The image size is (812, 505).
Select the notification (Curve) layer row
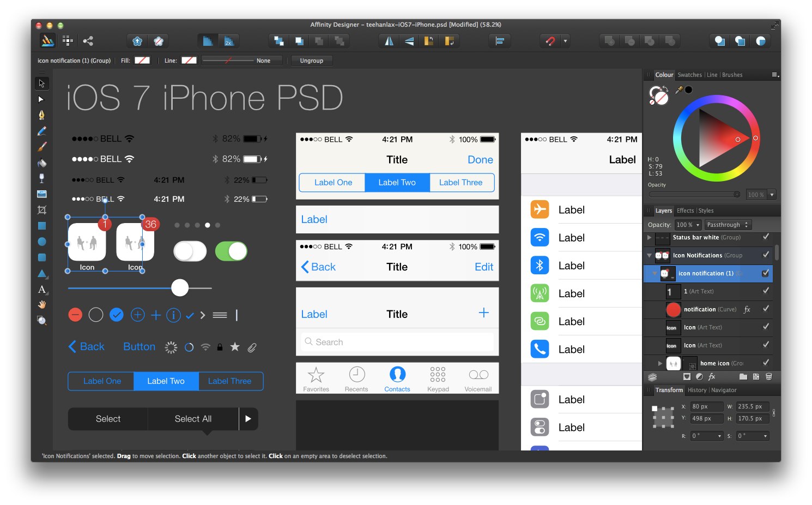pyautogui.click(x=708, y=309)
